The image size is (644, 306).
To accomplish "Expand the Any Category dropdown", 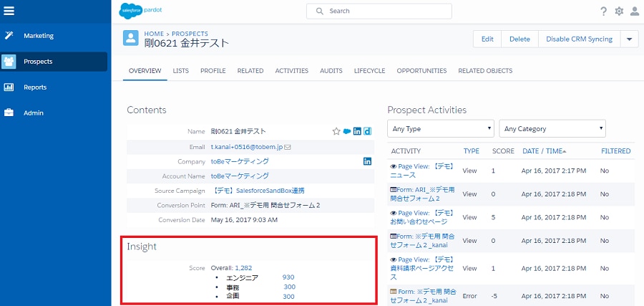I will (x=552, y=129).
